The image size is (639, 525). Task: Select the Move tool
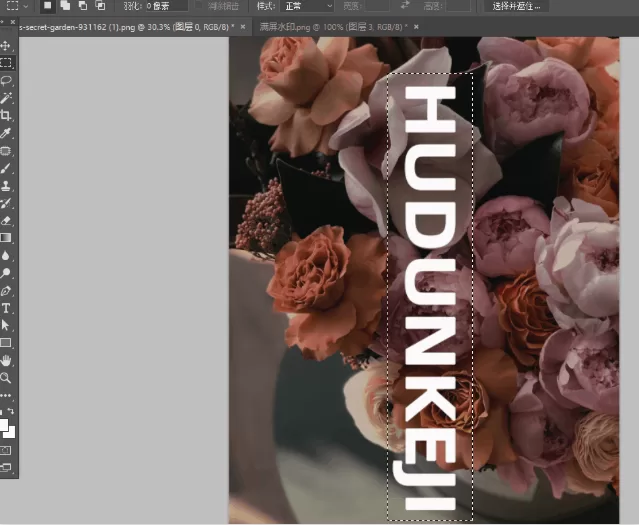(x=6, y=45)
